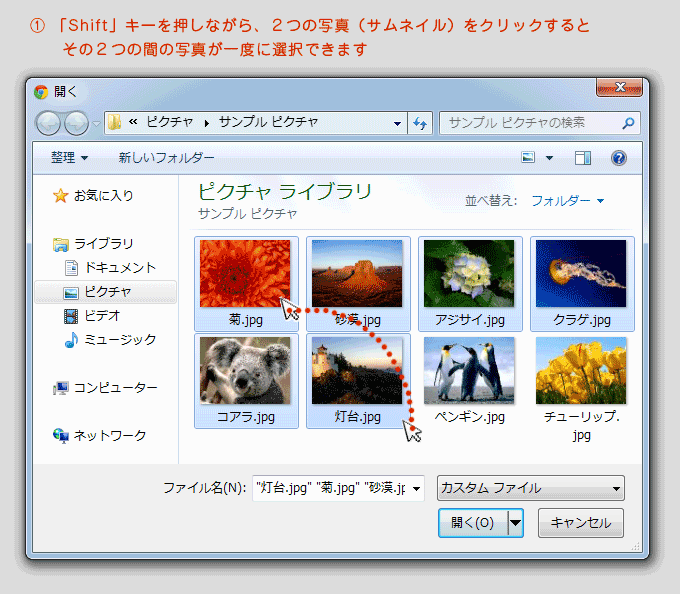Select ピクチャ in the address breadcrumb

169,122
